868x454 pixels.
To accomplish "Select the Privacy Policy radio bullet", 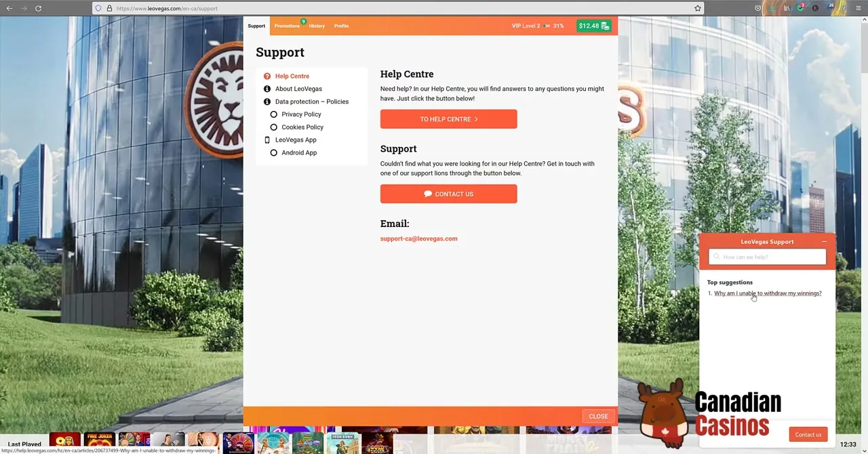I will click(x=274, y=115).
